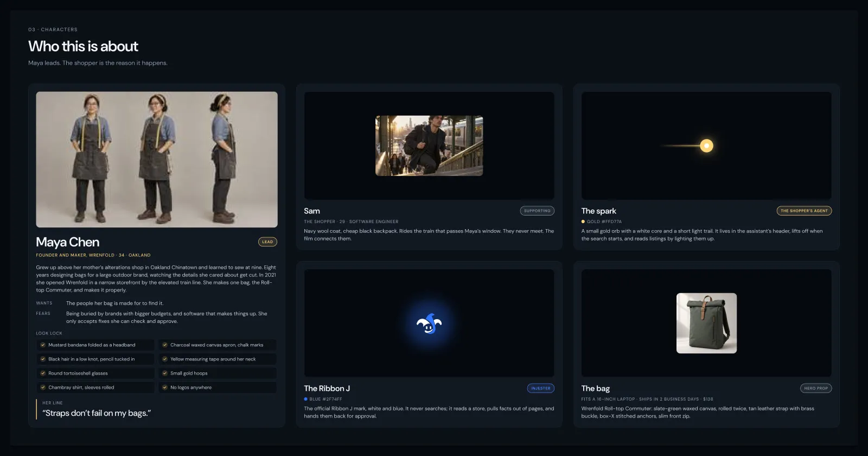The height and width of the screenshot is (456, 868).
Task: Click the Ribbon J jester mascot icon
Action: tap(429, 324)
